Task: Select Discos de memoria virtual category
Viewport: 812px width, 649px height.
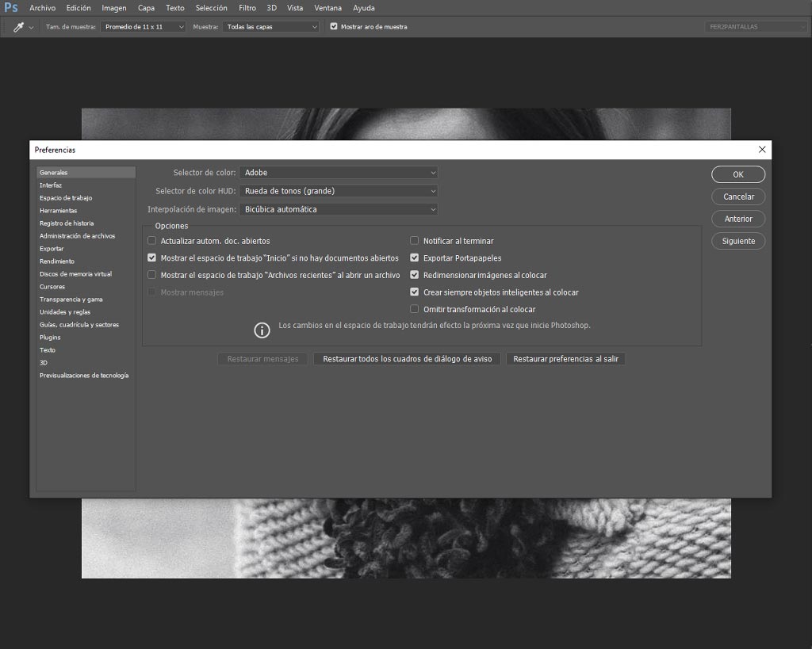Action: [x=75, y=273]
